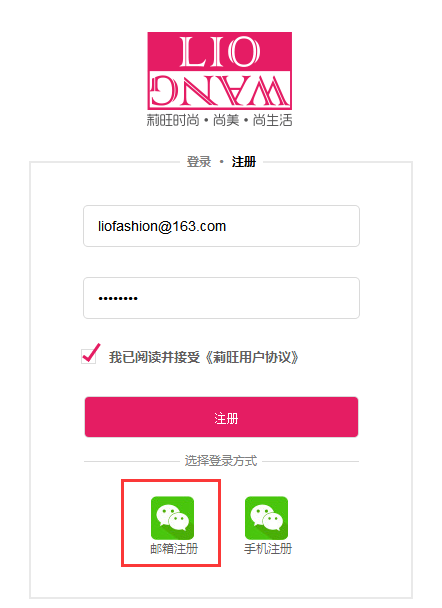Focus the liofashion@163.com email field
The height and width of the screenshot is (608, 442).
(221, 226)
